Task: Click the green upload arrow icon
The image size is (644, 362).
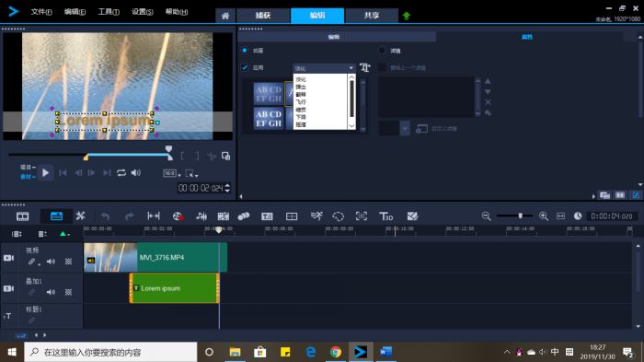Action: 407,16
